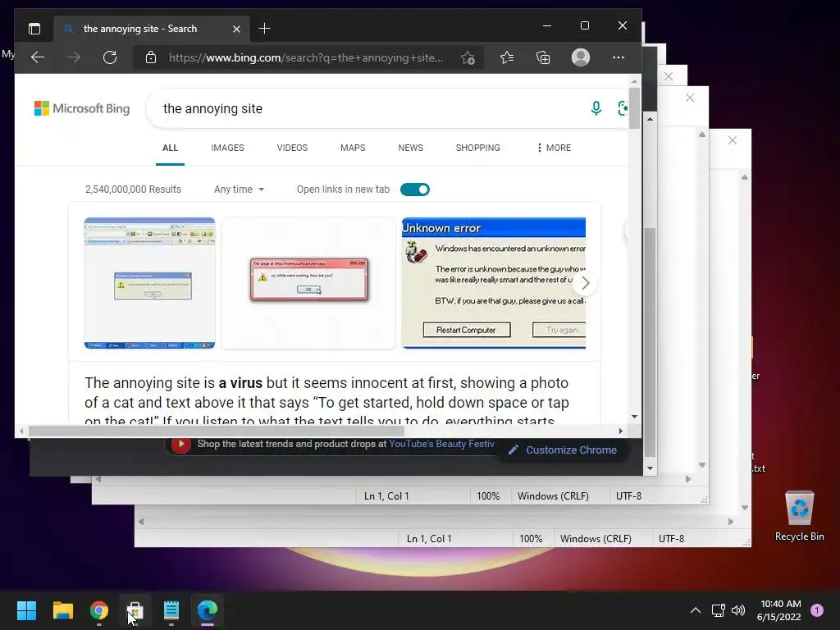Click the Chrome window vertical scrollbar thumb

pyautogui.click(x=650, y=343)
